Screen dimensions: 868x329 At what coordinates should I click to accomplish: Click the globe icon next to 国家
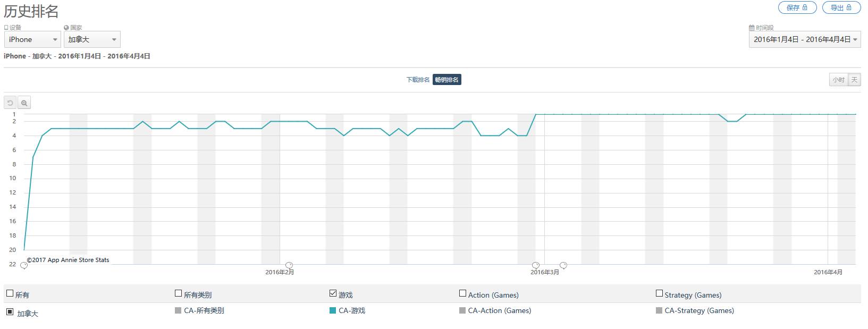click(x=66, y=28)
